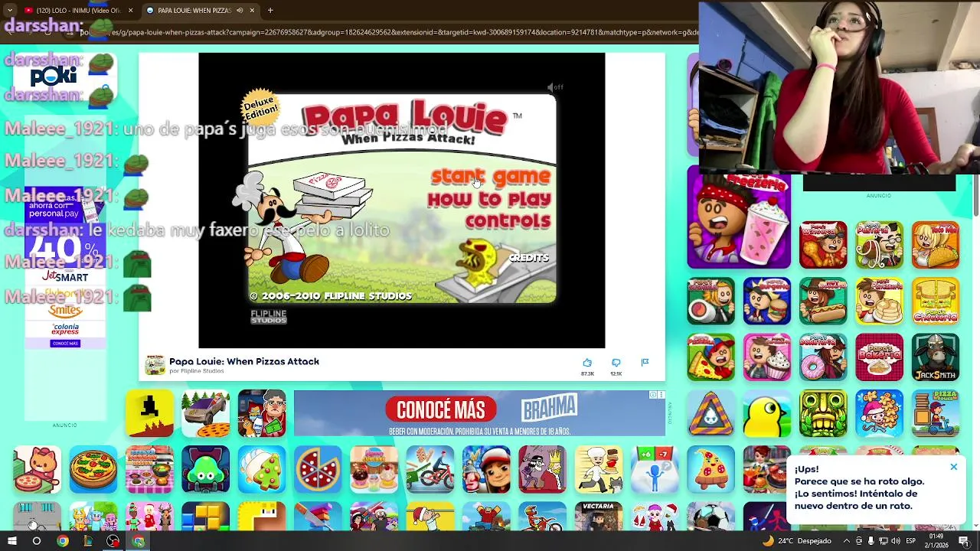Viewport: 980px width, 551px height.
Task: Close the Brahma banner ad
Action: point(661,395)
